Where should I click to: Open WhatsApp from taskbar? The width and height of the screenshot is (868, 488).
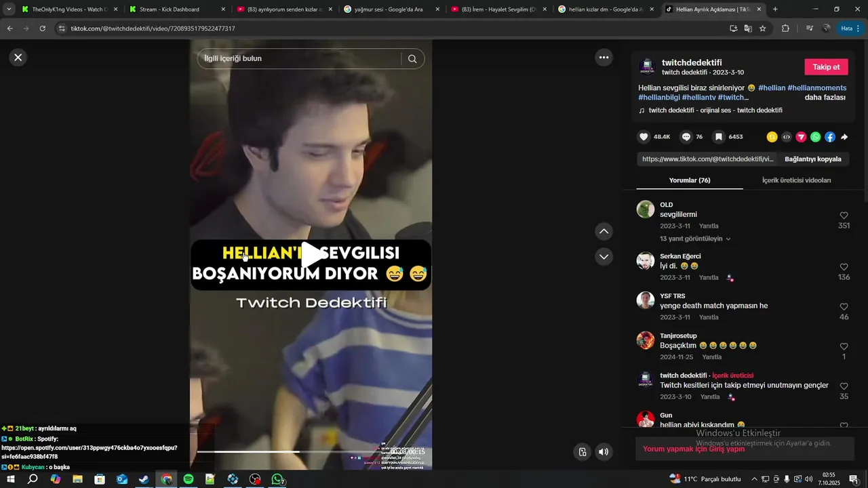[277, 479]
